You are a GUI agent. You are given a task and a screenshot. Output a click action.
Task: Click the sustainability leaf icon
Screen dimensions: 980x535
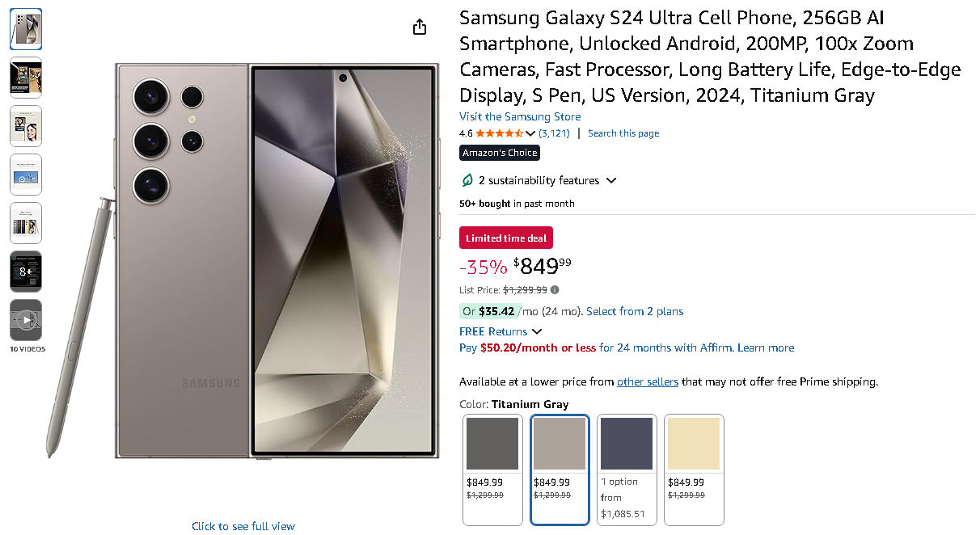click(467, 180)
